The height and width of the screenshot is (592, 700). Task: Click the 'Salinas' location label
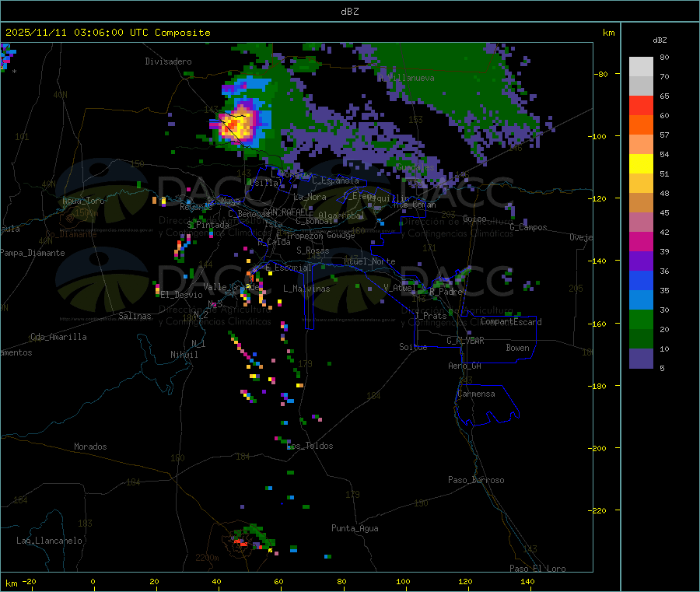pyautogui.click(x=135, y=316)
